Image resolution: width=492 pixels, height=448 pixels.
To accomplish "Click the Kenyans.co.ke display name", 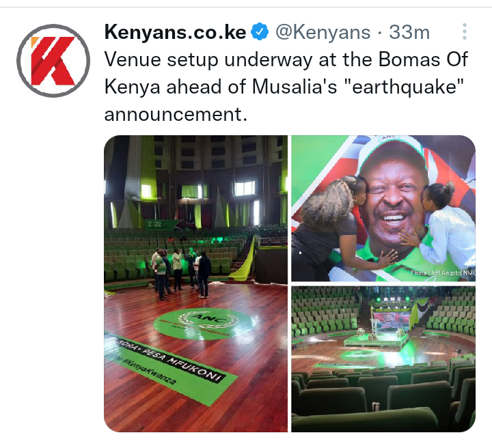I will click(x=175, y=32).
